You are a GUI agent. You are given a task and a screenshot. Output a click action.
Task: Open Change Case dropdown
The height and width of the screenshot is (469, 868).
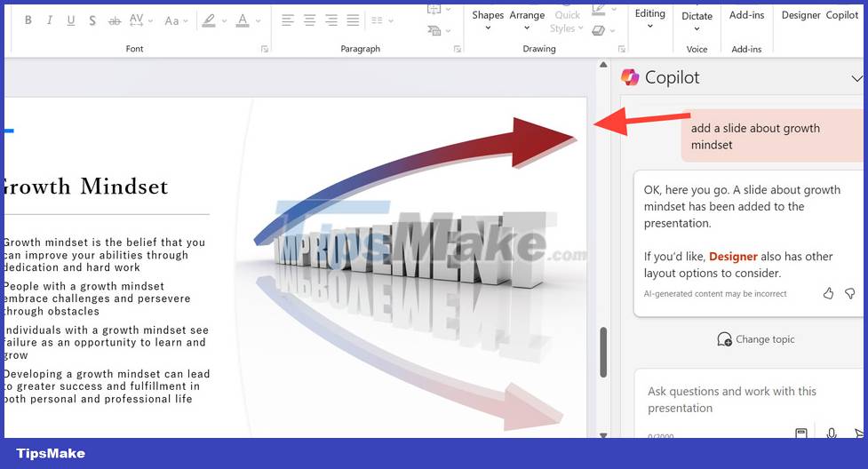click(x=176, y=21)
